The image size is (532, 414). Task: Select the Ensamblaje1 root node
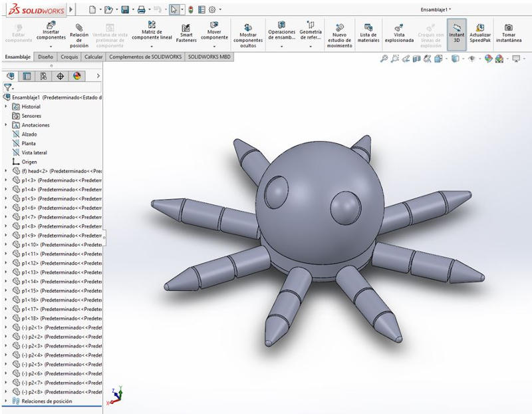[x=53, y=97]
